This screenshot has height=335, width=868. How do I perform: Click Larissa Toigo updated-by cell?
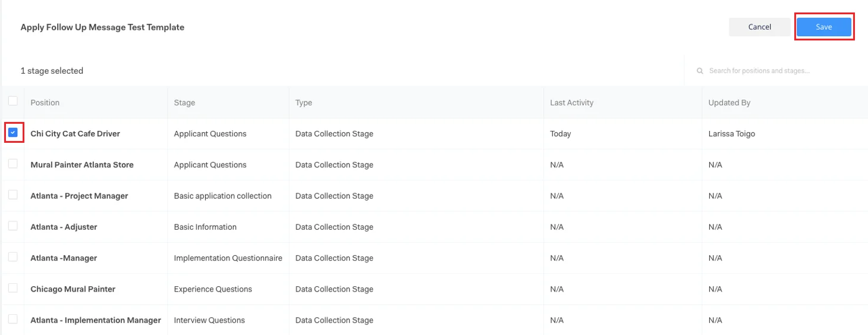tap(732, 134)
